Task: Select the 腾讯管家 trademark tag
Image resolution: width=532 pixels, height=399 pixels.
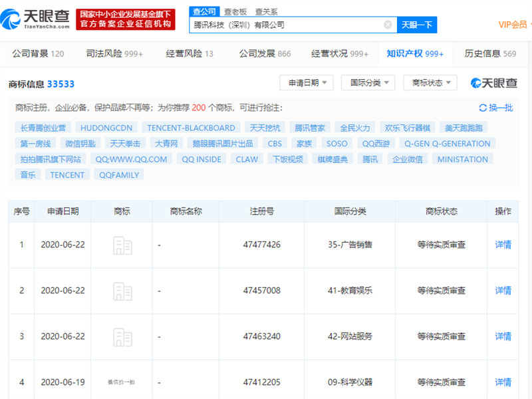Action: pyautogui.click(x=310, y=128)
